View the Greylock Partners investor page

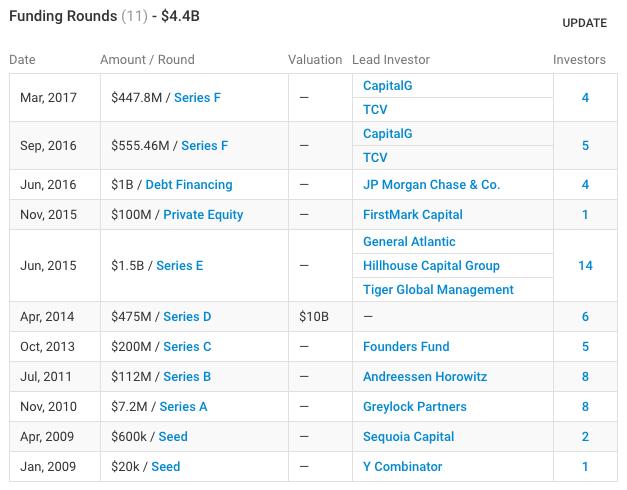[415, 407]
